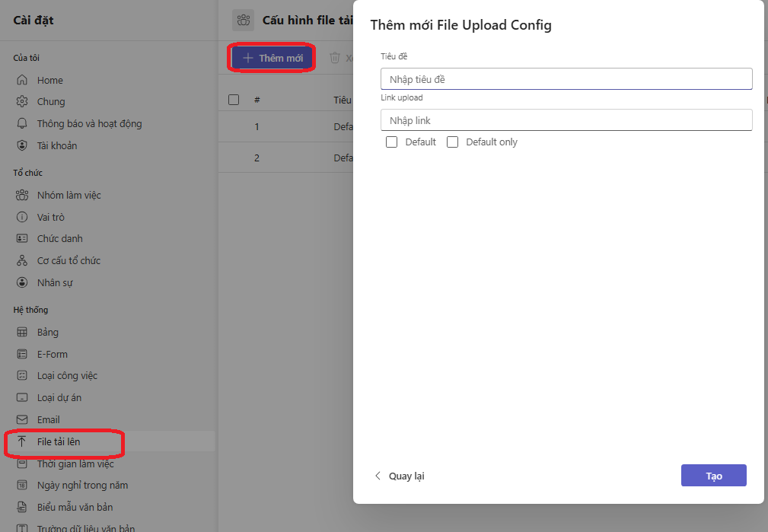Click the notification bell icon
Image resolution: width=768 pixels, height=532 pixels.
22,123
